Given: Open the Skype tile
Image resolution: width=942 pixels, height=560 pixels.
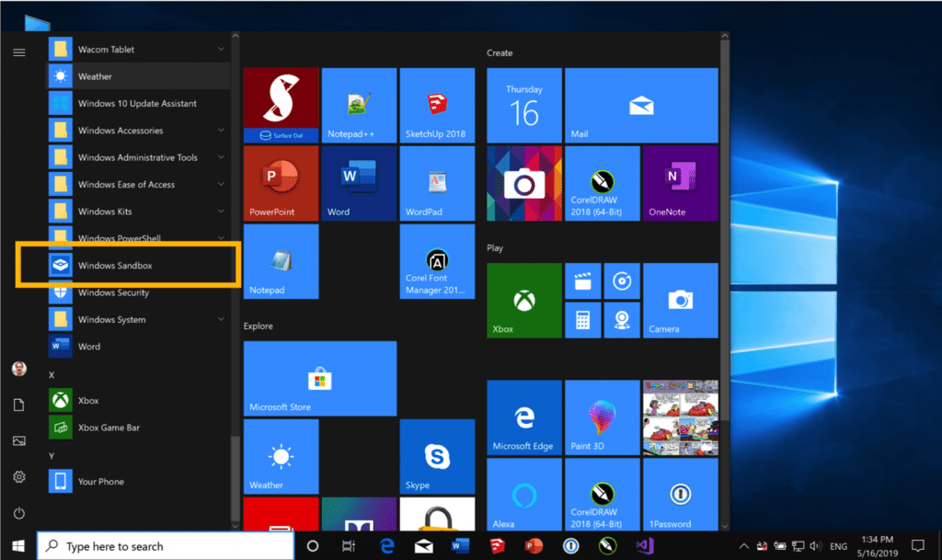Looking at the screenshot, I should (437, 456).
